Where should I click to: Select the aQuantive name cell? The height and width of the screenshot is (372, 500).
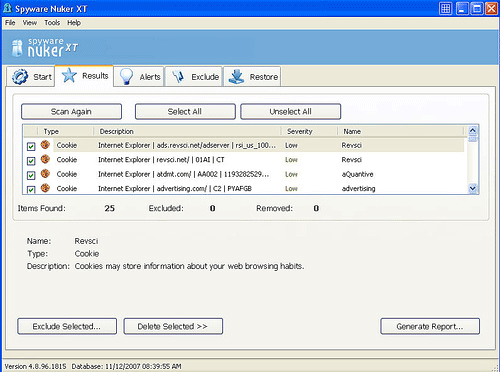coord(357,174)
